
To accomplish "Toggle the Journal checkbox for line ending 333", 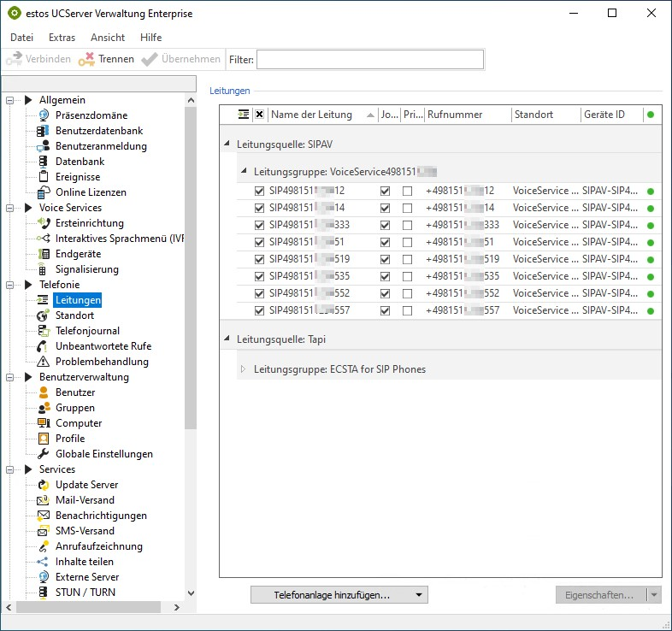I will (x=385, y=225).
